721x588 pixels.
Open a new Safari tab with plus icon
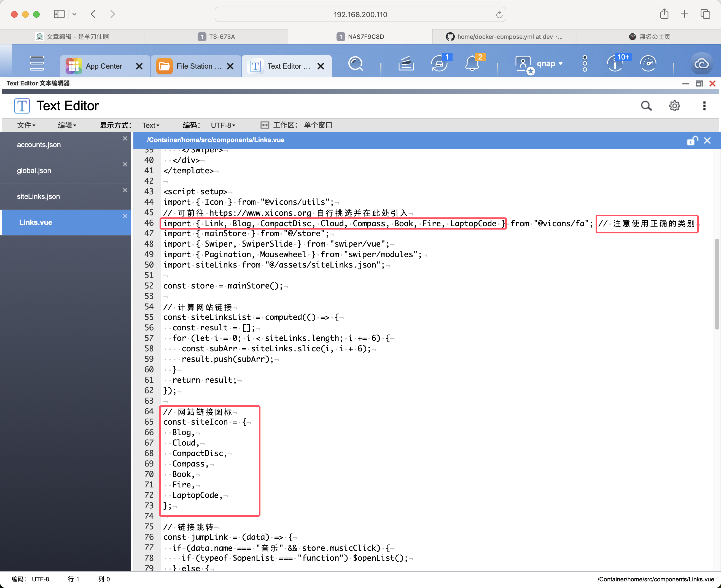pos(684,14)
